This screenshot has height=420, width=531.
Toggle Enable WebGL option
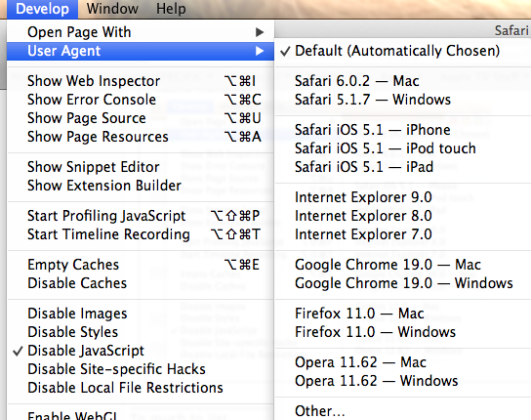tap(141, 414)
